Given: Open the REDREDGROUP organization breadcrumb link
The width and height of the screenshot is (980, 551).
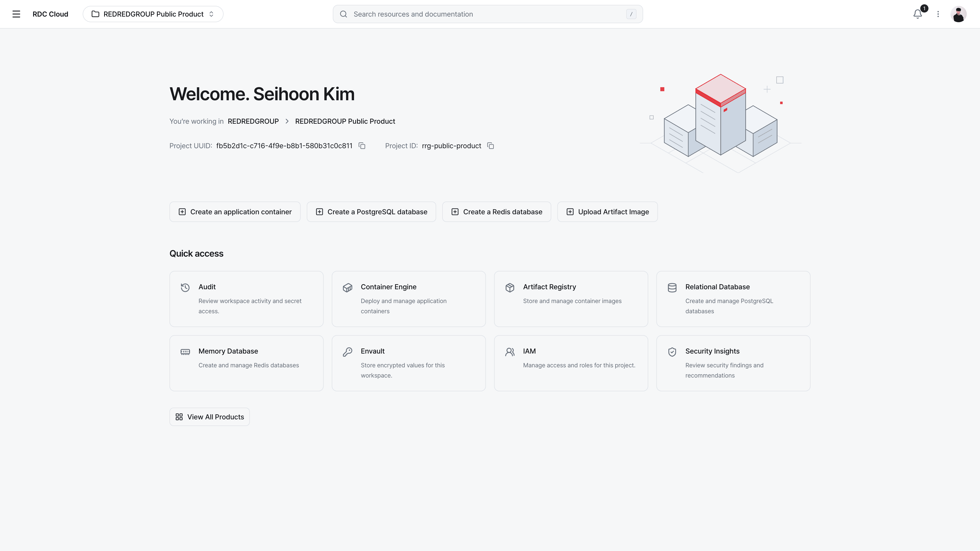Looking at the screenshot, I should (253, 121).
